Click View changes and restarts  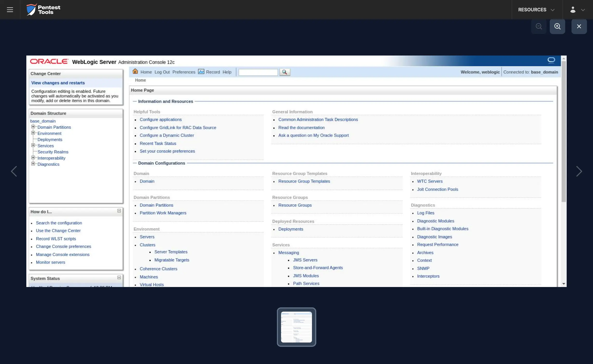tap(58, 83)
